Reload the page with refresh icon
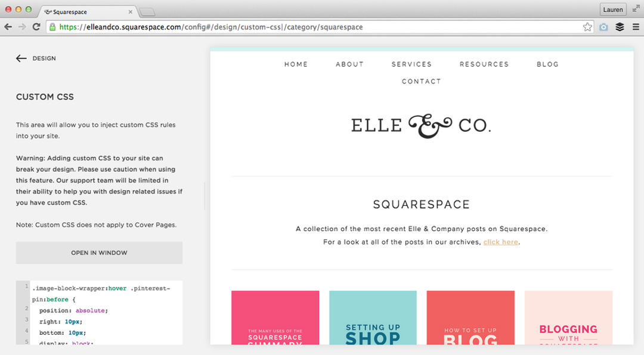Screen dimensions: 644x355 pos(36,27)
